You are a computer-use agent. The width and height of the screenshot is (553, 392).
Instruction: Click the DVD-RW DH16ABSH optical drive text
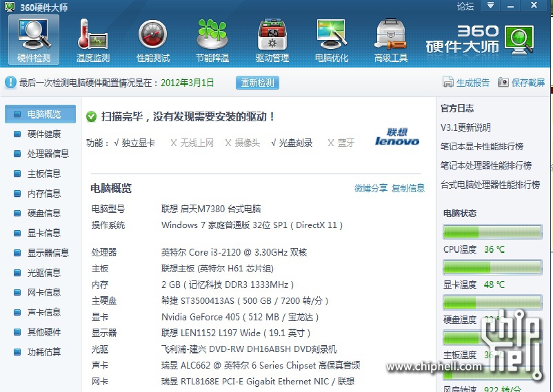[x=249, y=349]
